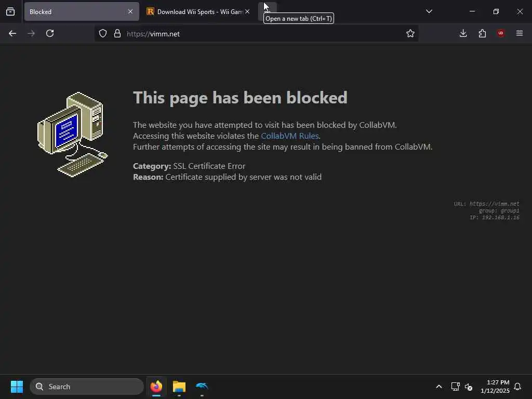Open the CollabVM Rules link

[290, 136]
